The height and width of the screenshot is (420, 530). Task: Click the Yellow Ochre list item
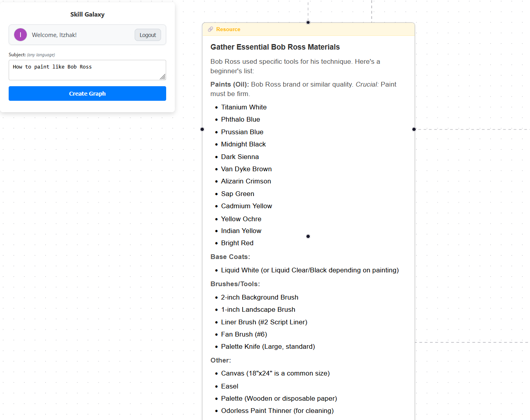click(x=241, y=219)
